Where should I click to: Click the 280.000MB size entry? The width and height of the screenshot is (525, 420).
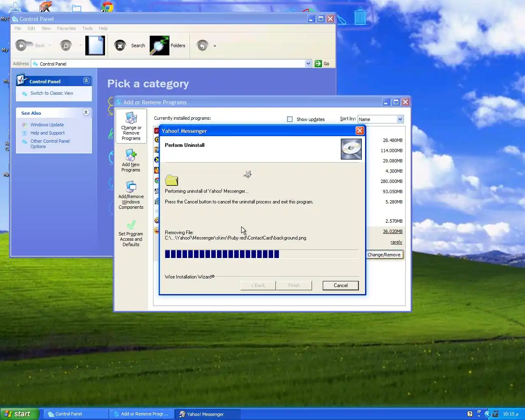point(391,181)
